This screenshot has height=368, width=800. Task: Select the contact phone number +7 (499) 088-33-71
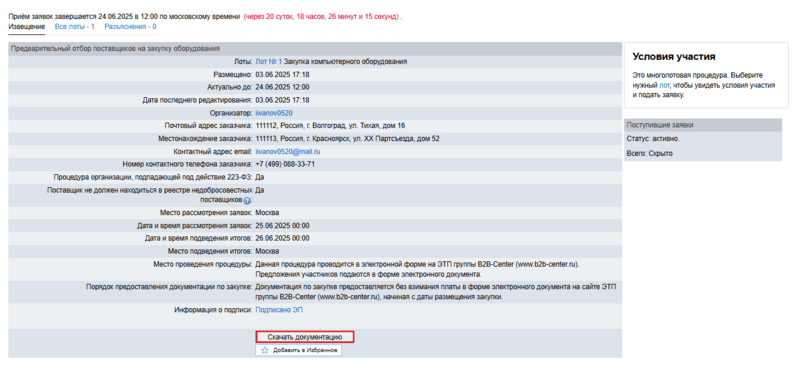(x=285, y=164)
